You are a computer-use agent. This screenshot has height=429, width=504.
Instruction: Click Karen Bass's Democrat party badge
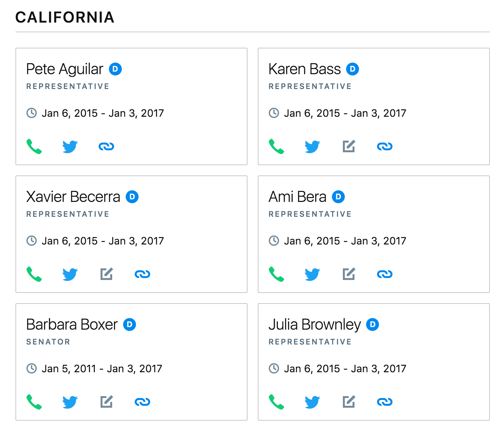pos(353,69)
